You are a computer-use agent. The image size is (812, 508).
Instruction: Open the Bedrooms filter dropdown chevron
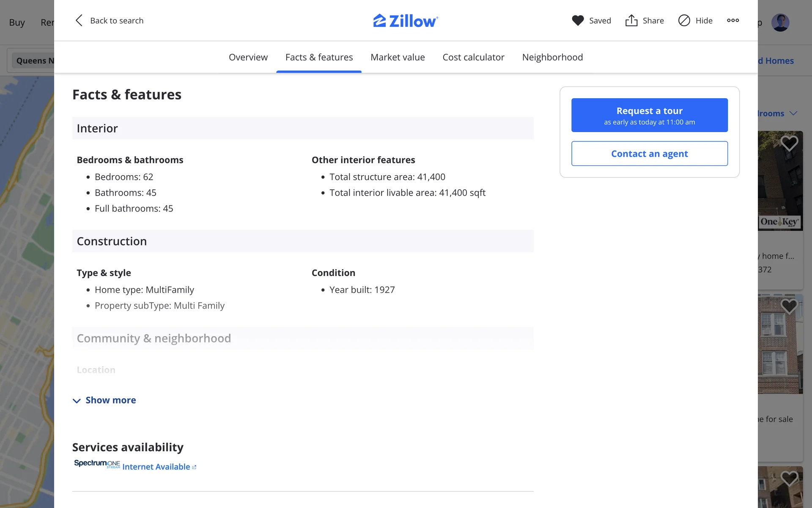[793, 113]
